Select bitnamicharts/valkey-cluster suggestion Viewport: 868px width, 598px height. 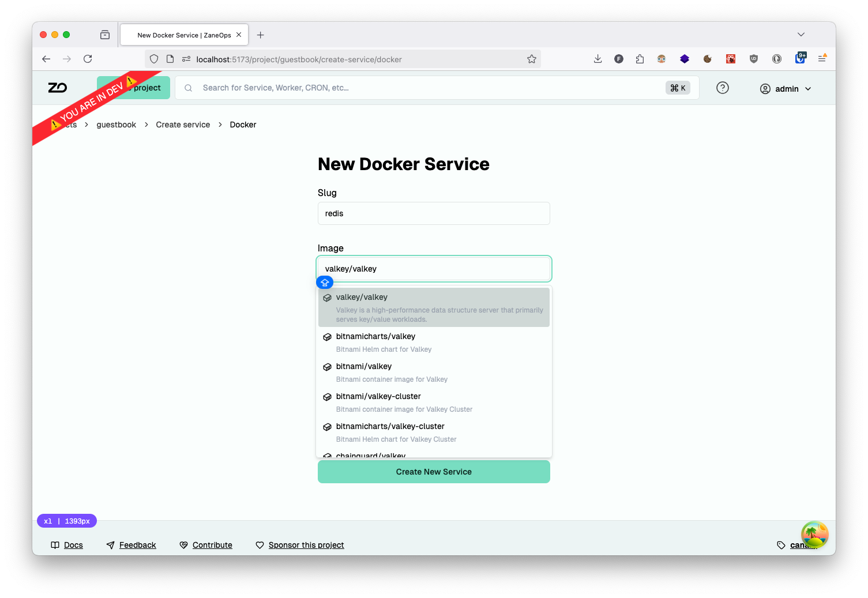[434, 432]
